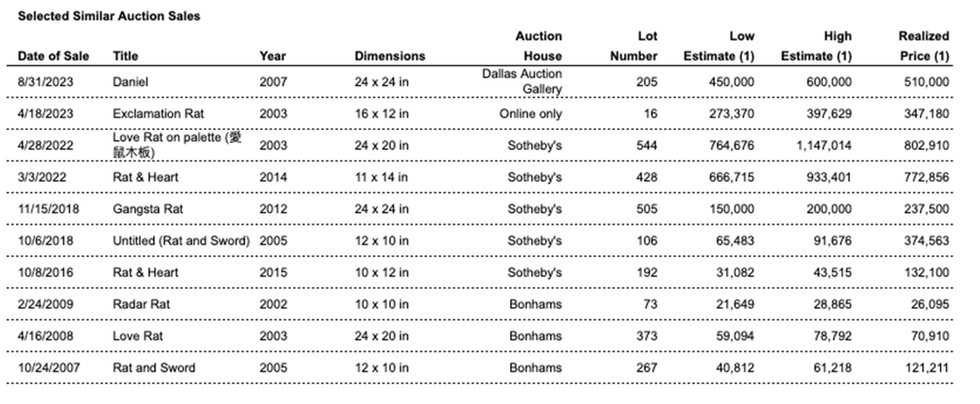Select the Realized Price column header
980x404 pixels.
pyautogui.click(x=924, y=46)
